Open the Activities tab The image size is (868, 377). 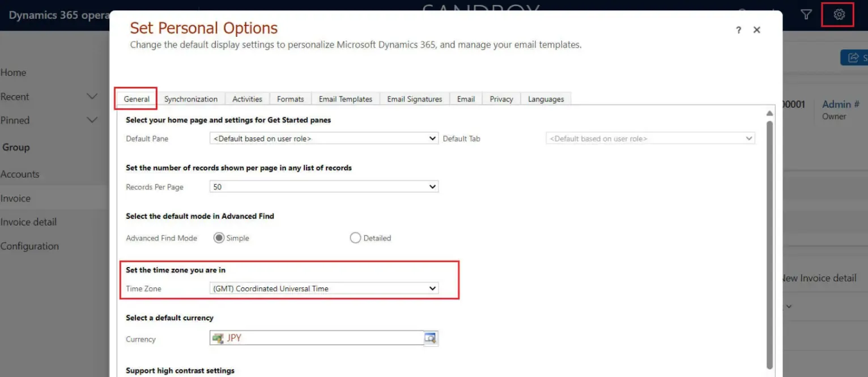247,99
